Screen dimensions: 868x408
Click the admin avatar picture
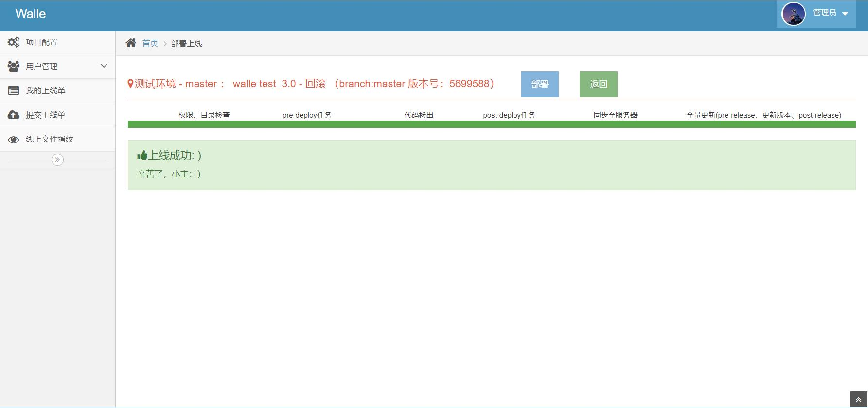[x=794, y=14]
